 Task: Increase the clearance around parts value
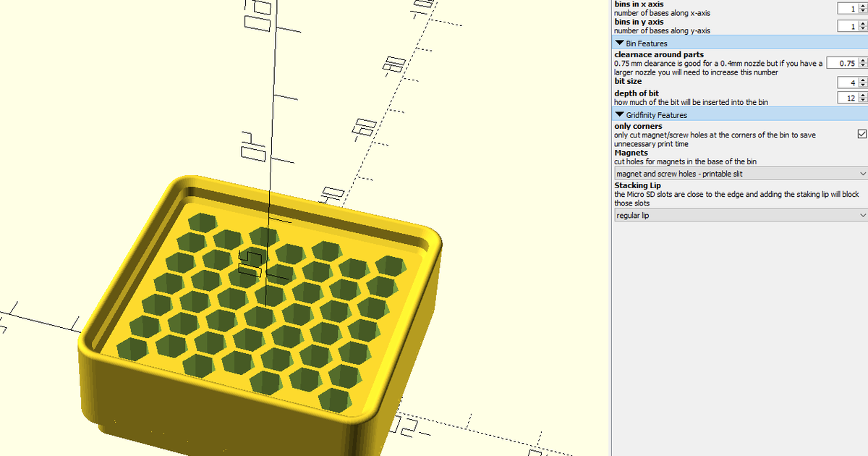[x=863, y=61]
